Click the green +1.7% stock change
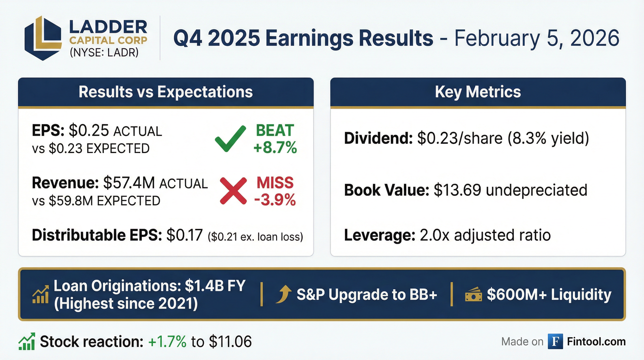 click(x=167, y=341)
